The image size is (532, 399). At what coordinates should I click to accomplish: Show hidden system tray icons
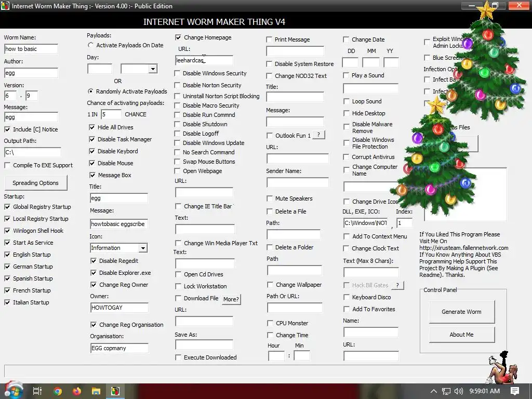[434, 391]
